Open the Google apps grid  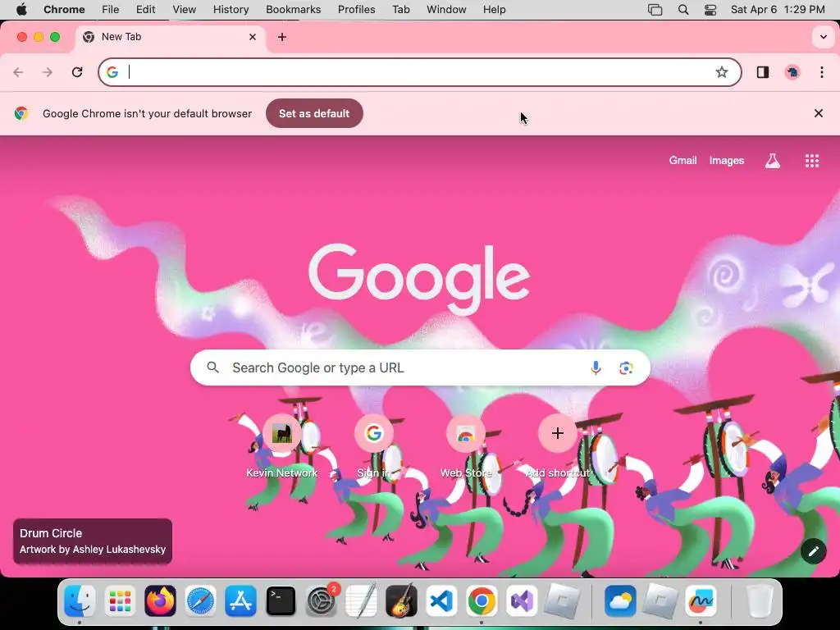[x=812, y=161]
